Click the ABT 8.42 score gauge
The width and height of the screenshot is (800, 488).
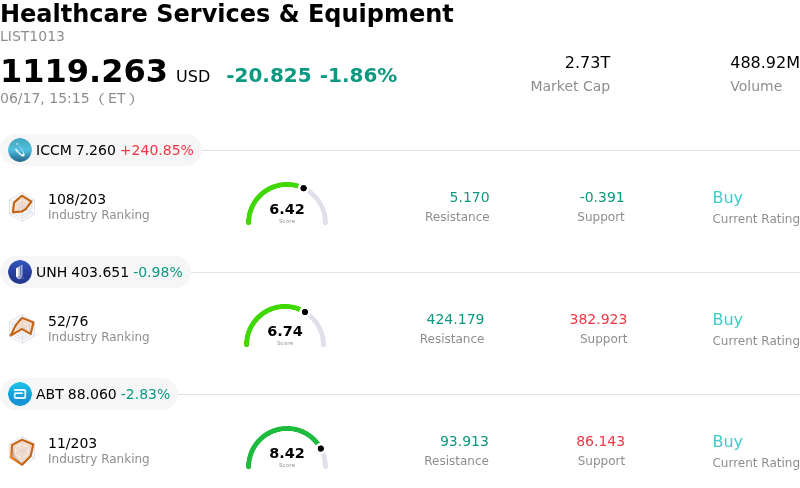click(287, 448)
